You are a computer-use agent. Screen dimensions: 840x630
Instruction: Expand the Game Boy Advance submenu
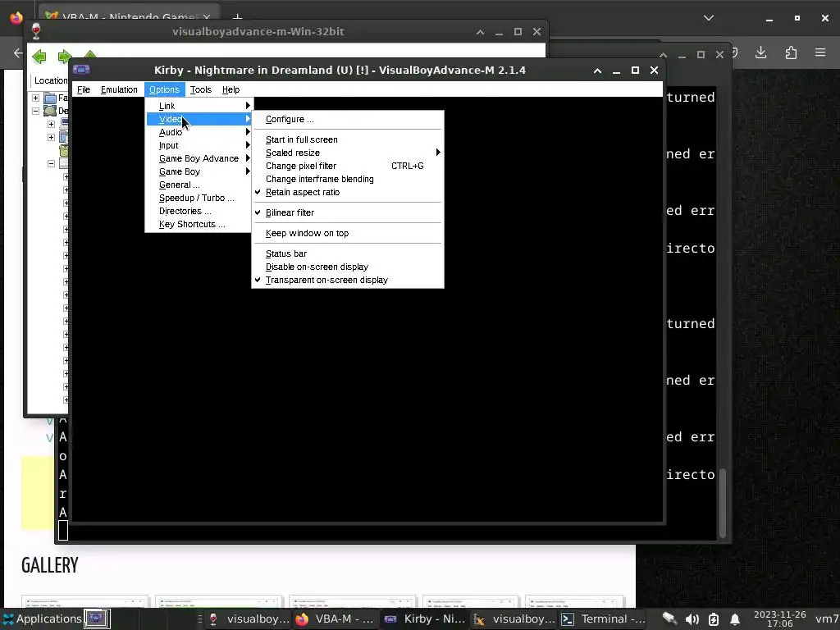(199, 158)
